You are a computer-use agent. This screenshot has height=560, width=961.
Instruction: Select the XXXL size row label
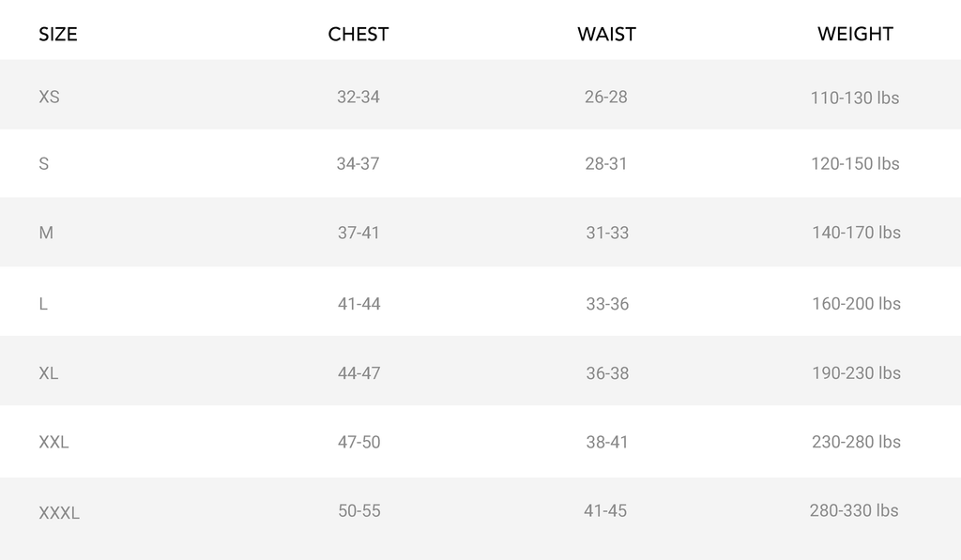coord(59,513)
